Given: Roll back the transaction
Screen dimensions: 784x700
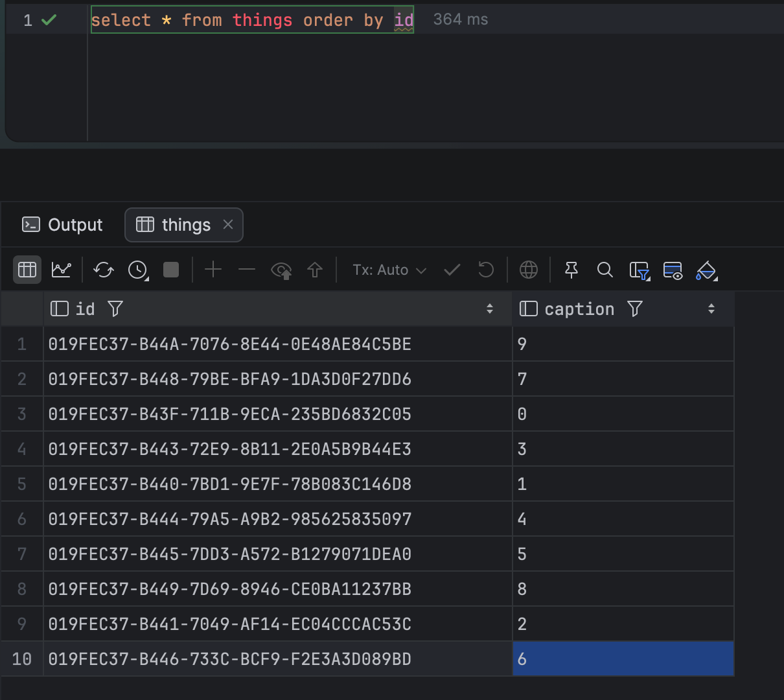Looking at the screenshot, I should point(486,270).
